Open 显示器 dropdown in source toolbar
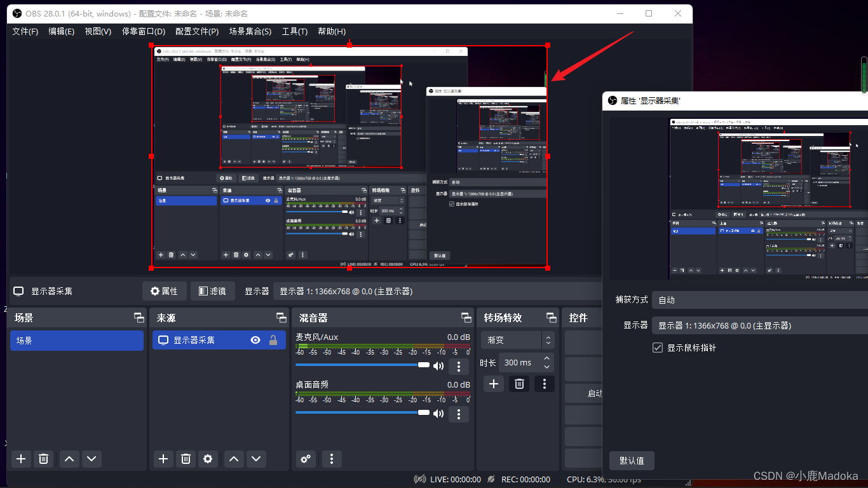This screenshot has width=868, height=488. click(x=438, y=291)
